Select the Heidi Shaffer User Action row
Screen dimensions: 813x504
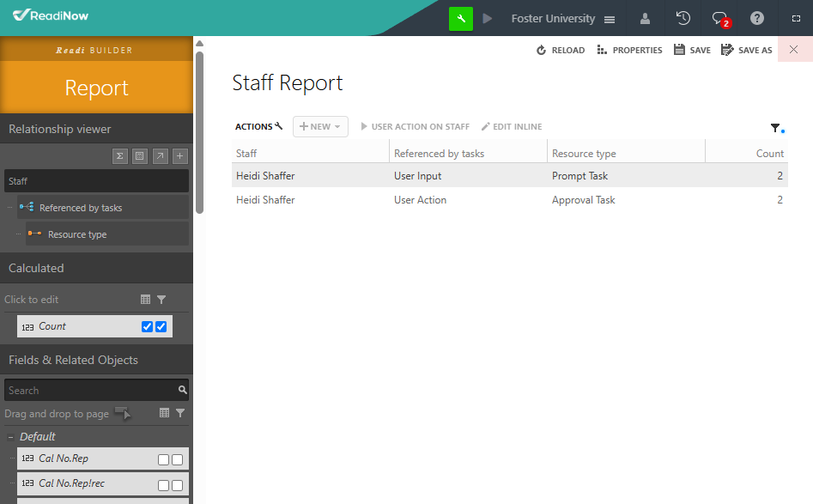click(x=510, y=200)
